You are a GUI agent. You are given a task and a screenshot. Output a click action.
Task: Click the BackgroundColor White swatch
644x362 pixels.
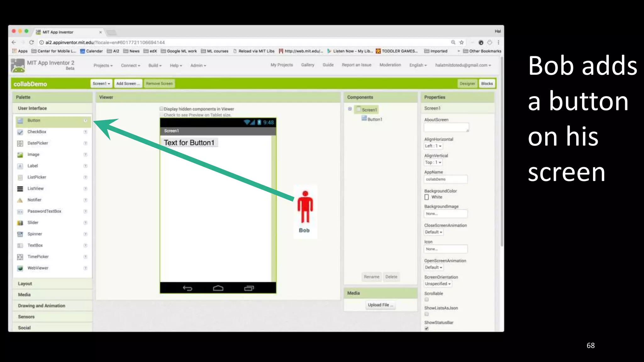(427, 197)
